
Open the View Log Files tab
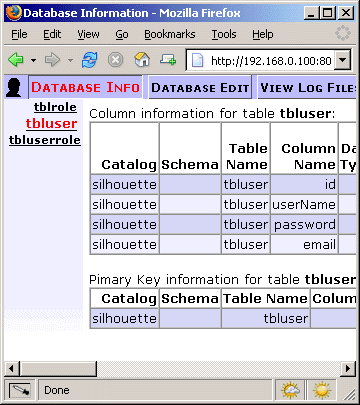click(308, 87)
